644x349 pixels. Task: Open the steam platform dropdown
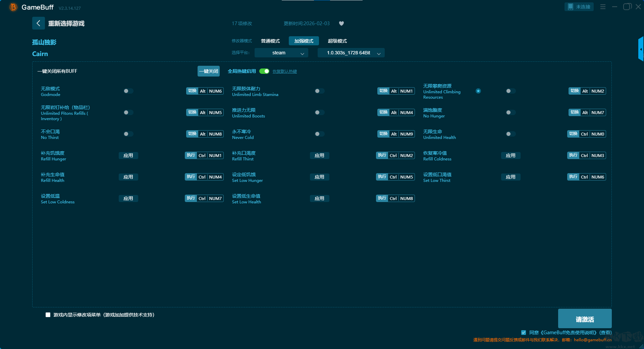(281, 53)
